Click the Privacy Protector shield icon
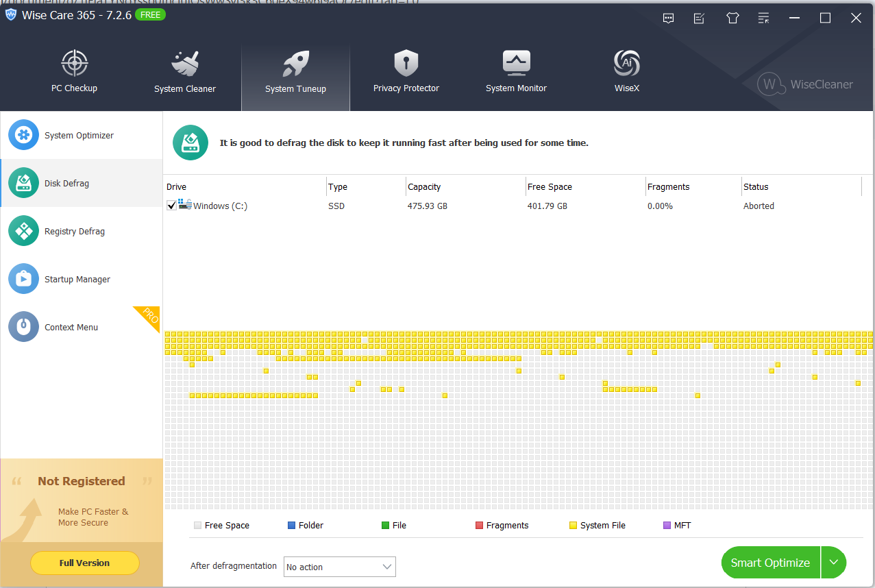The height and width of the screenshot is (588, 875). click(406, 64)
